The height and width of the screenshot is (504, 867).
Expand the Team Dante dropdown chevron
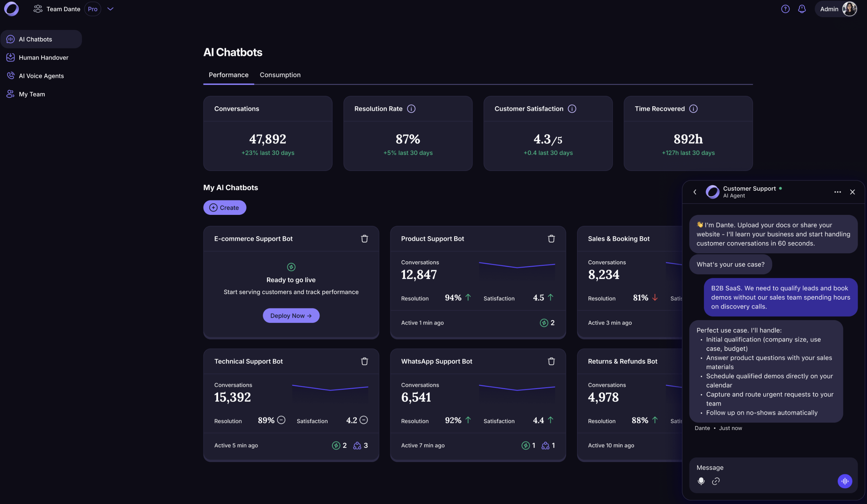110,9
